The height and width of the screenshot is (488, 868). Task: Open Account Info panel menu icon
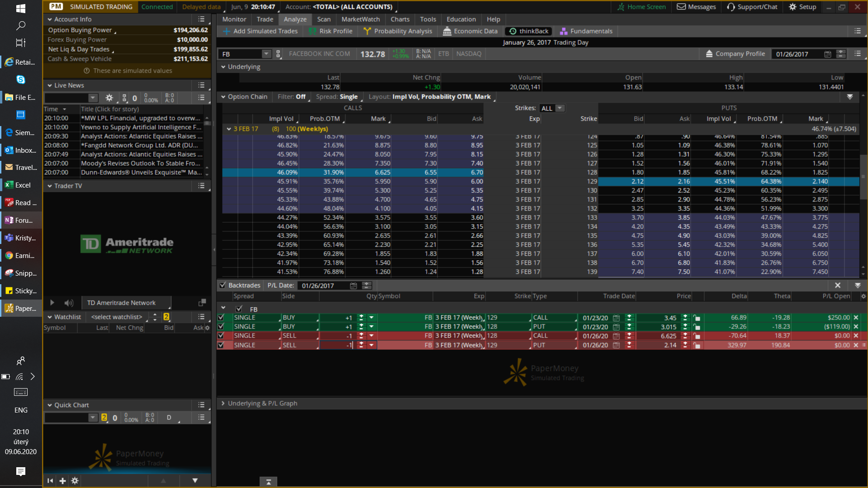tap(201, 19)
